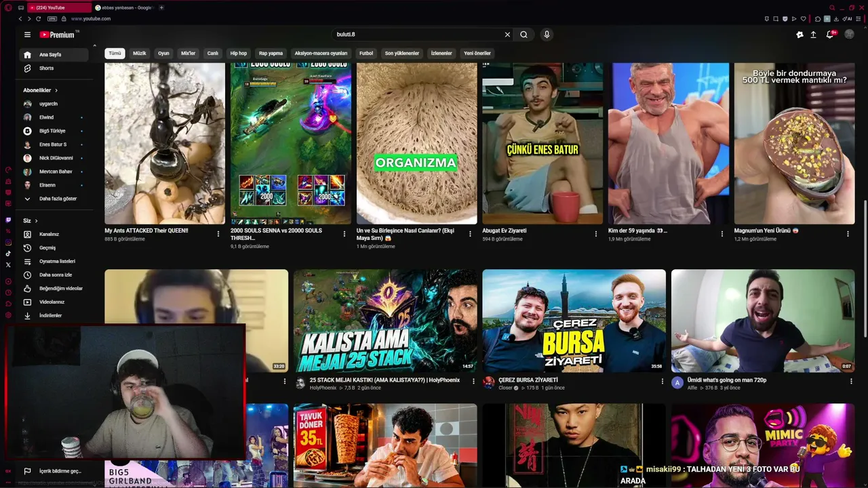Switch to the (224) YouTube browser tab
Viewport: 868px width, 488px height.
coord(58,7)
